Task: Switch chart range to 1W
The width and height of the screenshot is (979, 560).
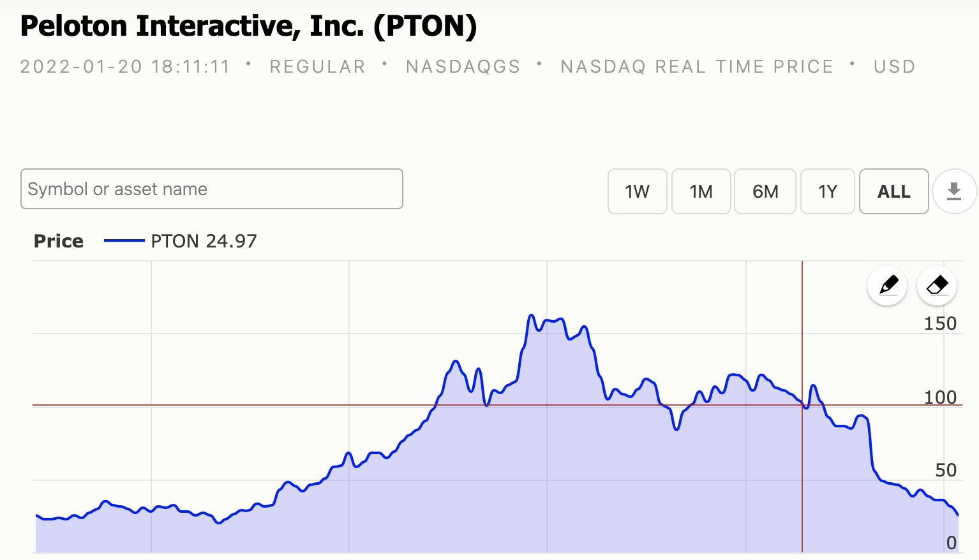Action: click(x=637, y=191)
